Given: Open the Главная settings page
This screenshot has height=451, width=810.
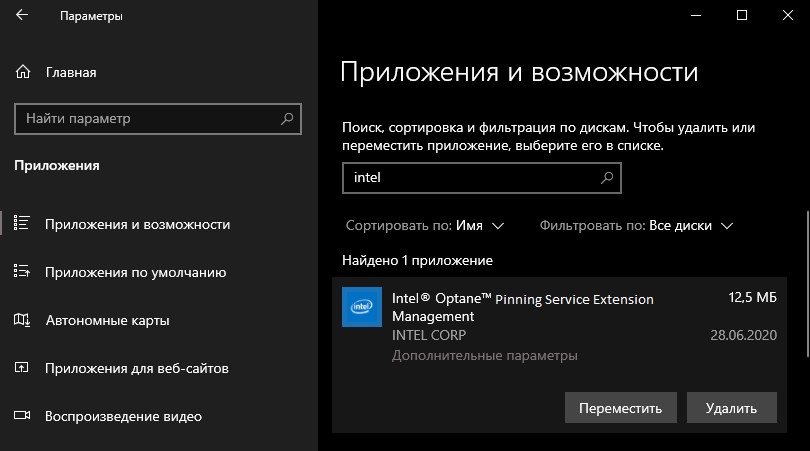Looking at the screenshot, I should tap(71, 72).
